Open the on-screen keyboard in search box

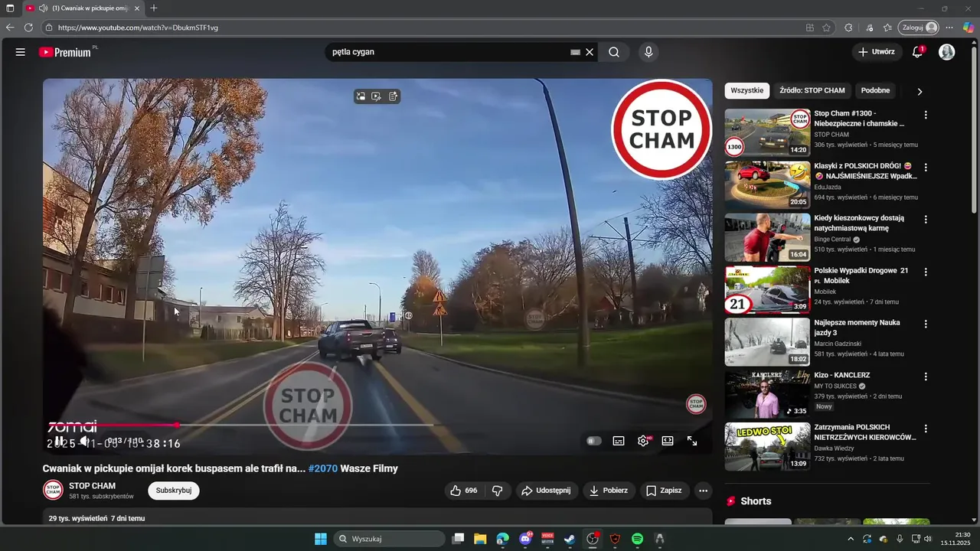pos(575,52)
